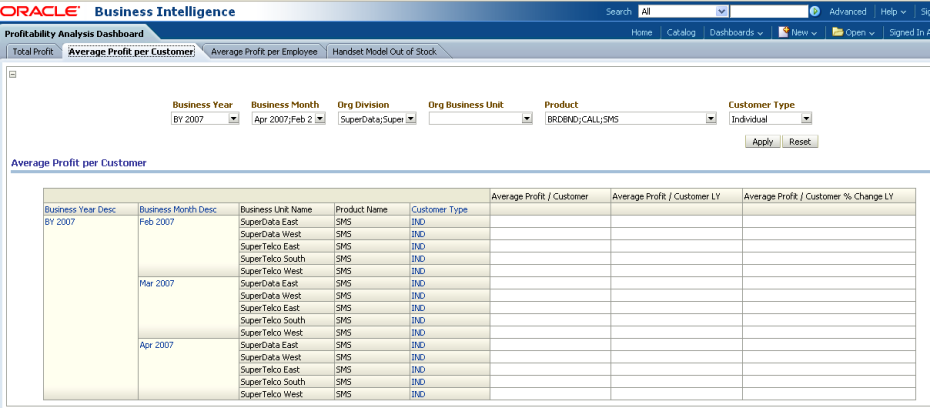Screen dimensions: 930x408
Task: Open the Business Year dropdown
Action: pyautogui.click(x=205, y=119)
